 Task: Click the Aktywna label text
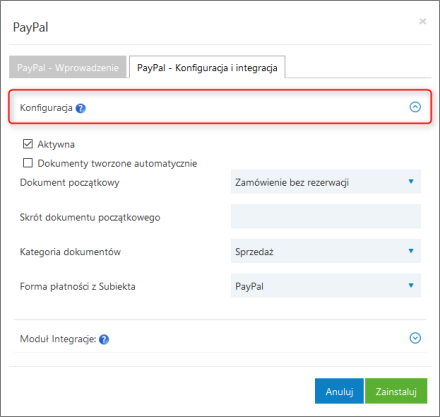[56, 144]
